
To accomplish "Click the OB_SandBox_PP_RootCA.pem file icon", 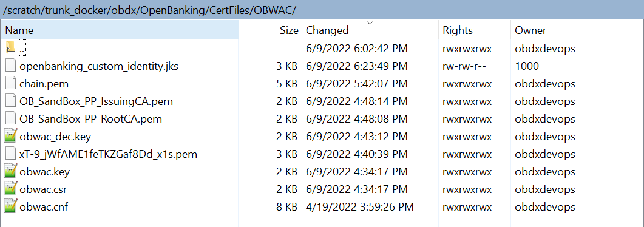I will click(11, 119).
